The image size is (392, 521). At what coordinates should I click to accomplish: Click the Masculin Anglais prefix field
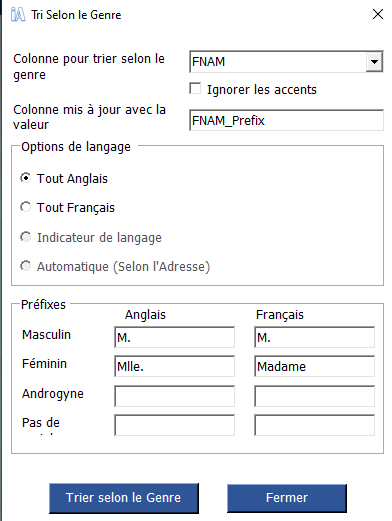click(174, 337)
